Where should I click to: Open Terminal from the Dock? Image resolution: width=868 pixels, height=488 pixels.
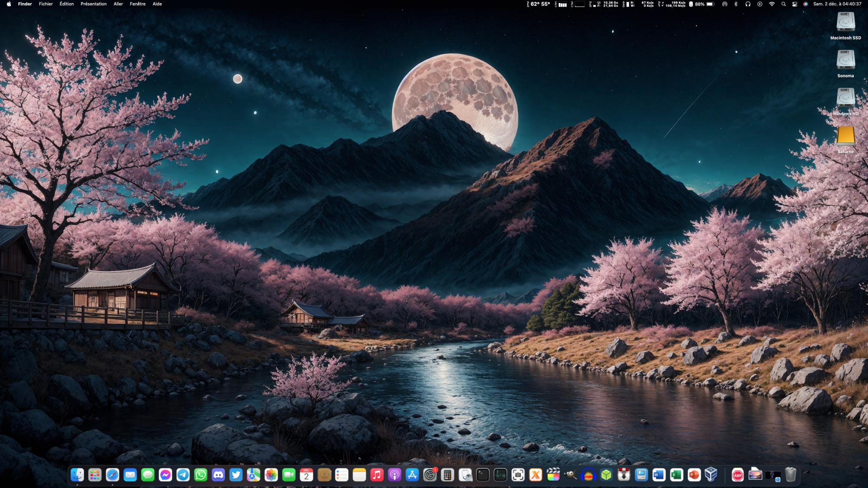(x=483, y=475)
